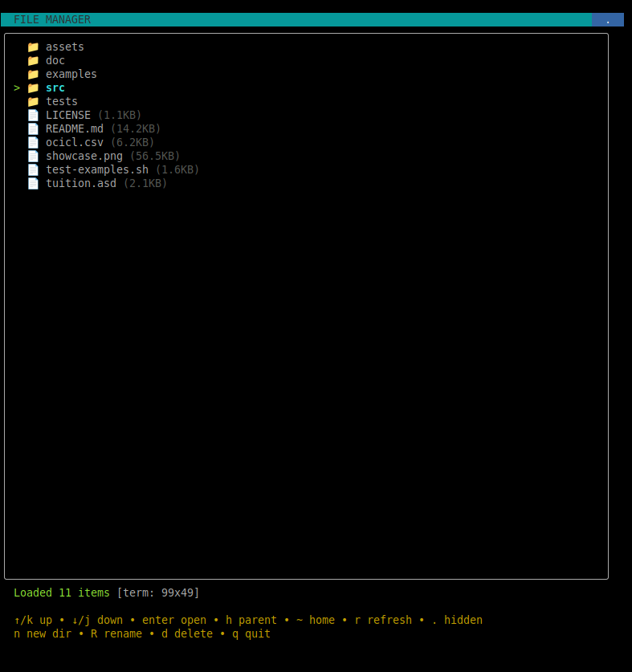Click the assets folder icon
This screenshot has width=632, height=672.
point(33,47)
